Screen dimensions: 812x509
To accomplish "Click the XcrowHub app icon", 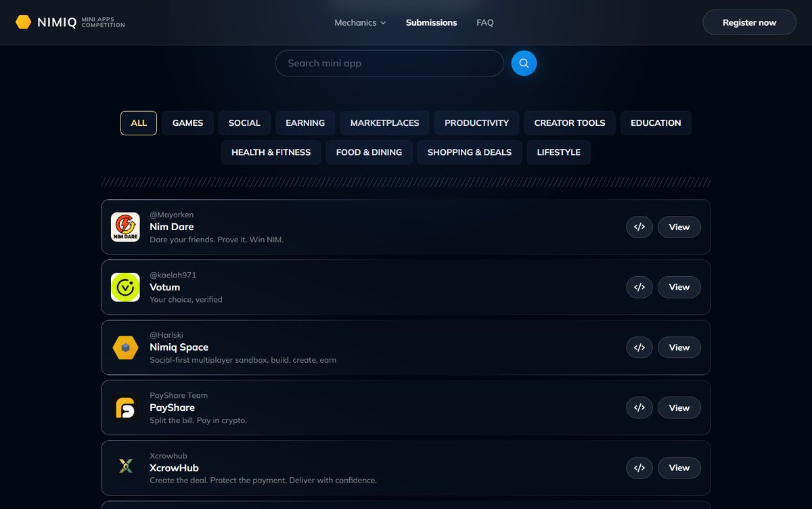I will [x=125, y=468].
